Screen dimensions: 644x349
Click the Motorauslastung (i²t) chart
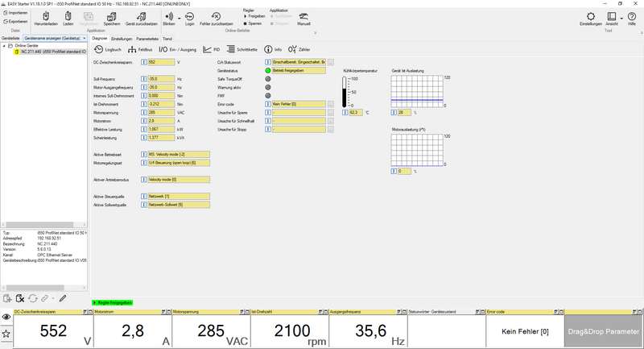(x=417, y=150)
